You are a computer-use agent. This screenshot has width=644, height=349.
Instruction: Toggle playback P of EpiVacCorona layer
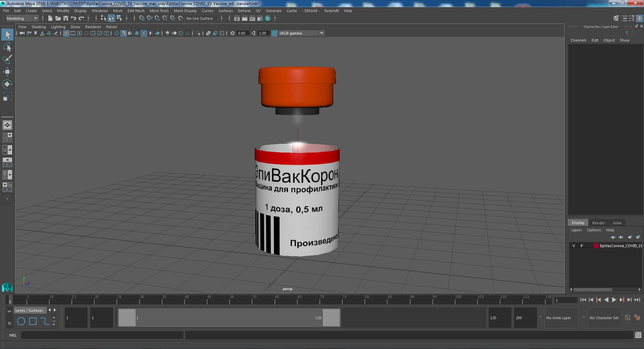(582, 246)
